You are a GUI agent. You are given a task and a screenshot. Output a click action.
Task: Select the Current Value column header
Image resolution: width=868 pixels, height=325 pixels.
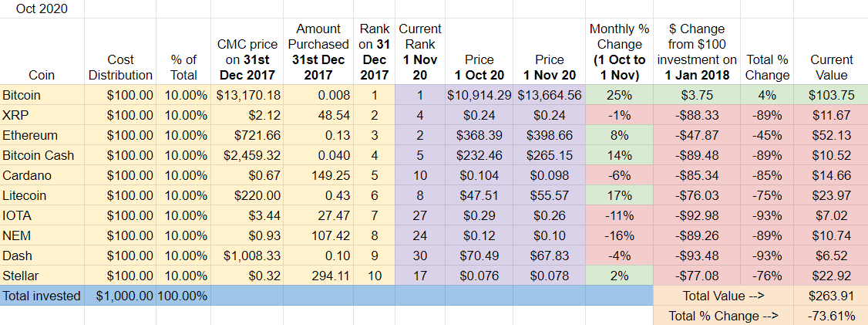(x=832, y=67)
